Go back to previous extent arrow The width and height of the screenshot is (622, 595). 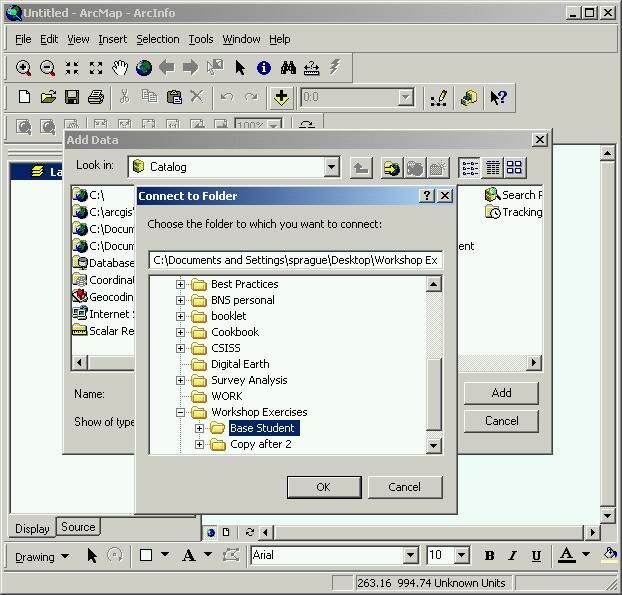point(167,68)
